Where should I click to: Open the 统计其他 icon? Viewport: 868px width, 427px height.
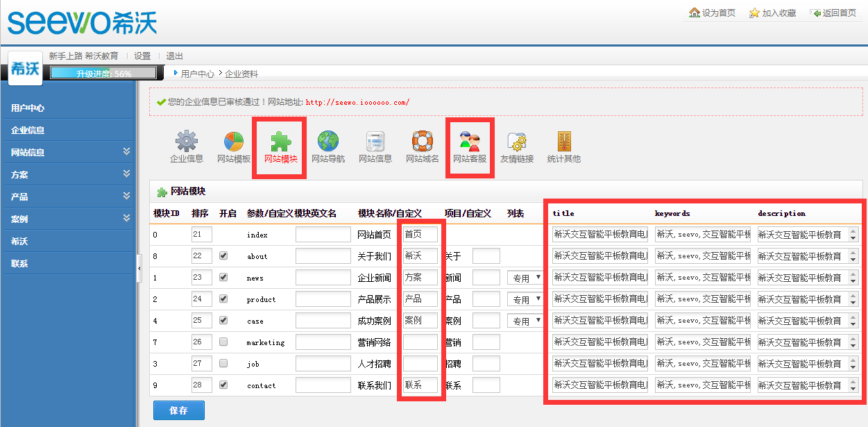(x=563, y=141)
